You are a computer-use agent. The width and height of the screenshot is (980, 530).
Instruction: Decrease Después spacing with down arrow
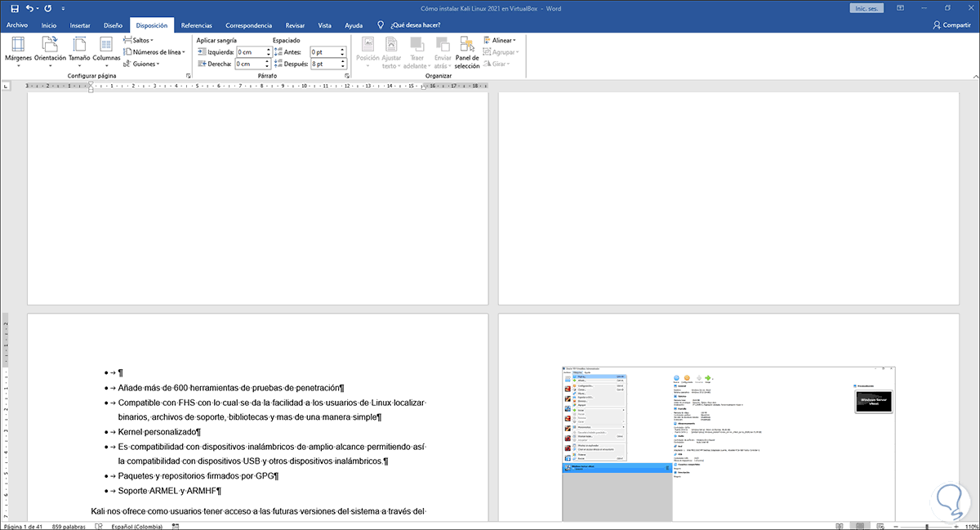342,66
